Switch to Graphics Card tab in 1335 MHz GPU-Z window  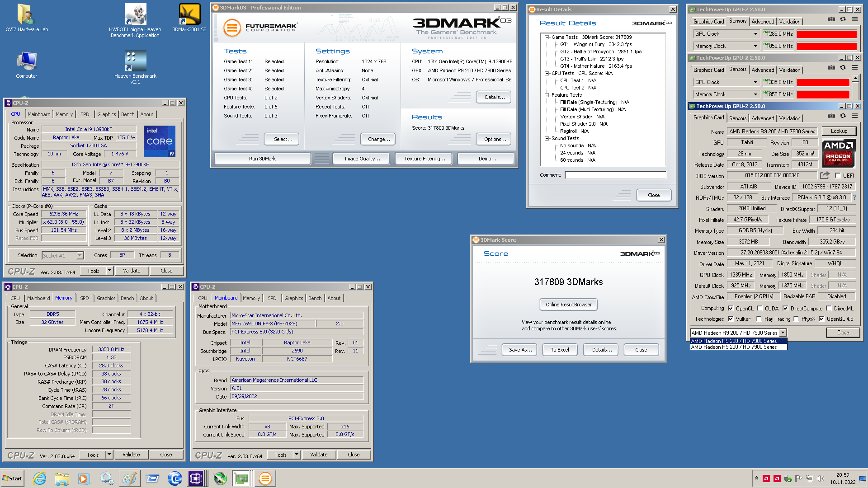click(708, 70)
